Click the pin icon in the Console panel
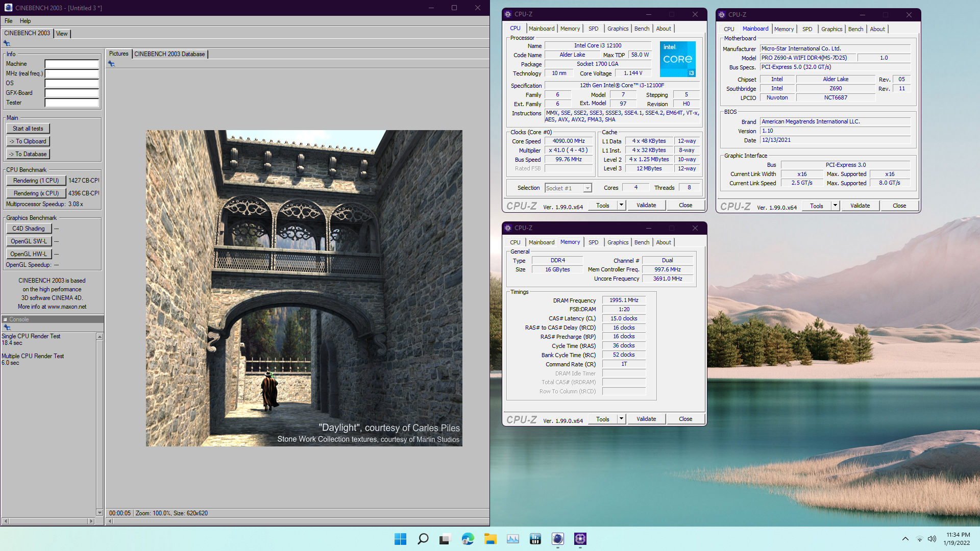980x551 pixels. click(7, 328)
